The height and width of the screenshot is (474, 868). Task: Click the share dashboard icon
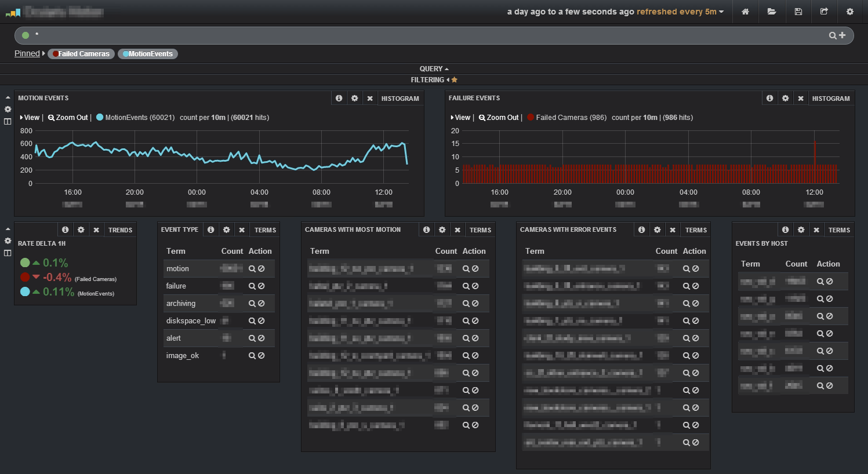pyautogui.click(x=824, y=12)
